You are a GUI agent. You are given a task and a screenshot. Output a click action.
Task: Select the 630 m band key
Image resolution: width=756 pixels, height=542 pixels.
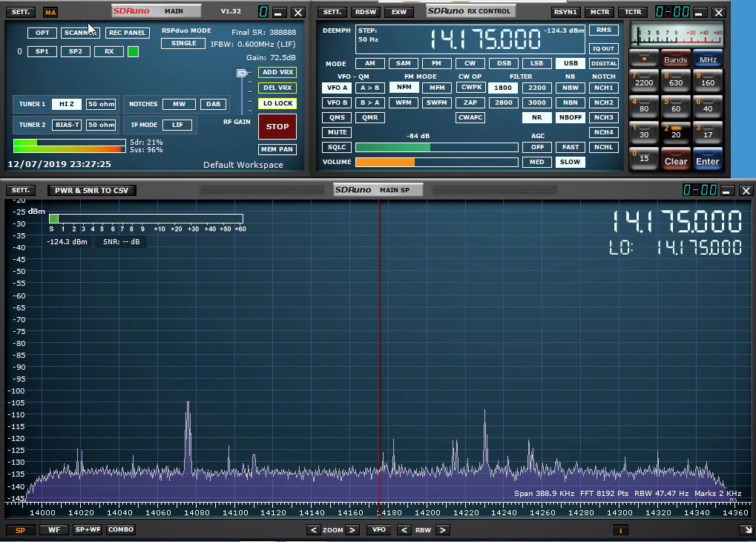[676, 81]
